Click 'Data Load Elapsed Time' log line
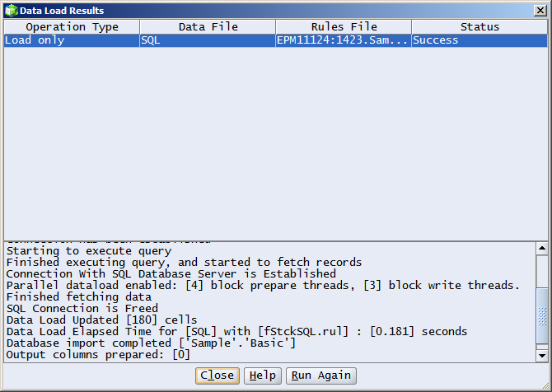This screenshot has width=552, height=392. coord(237,332)
